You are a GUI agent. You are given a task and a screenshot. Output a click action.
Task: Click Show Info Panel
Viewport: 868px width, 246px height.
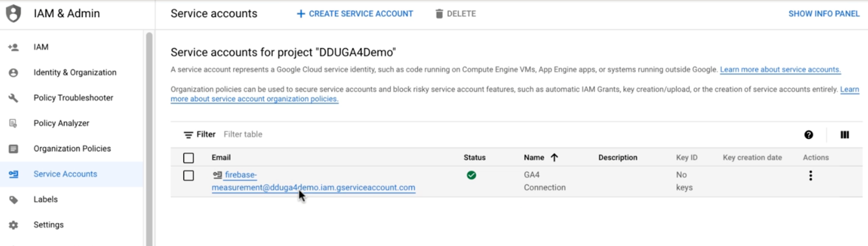tap(824, 14)
